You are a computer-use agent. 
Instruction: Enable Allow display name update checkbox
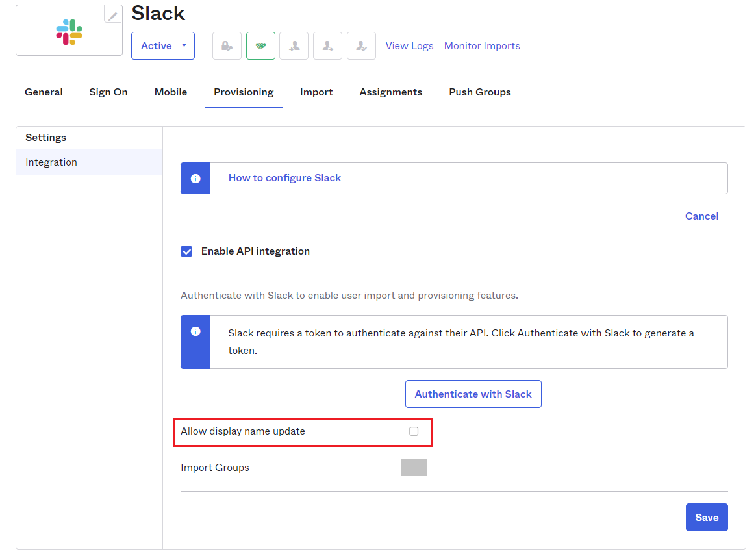414,431
